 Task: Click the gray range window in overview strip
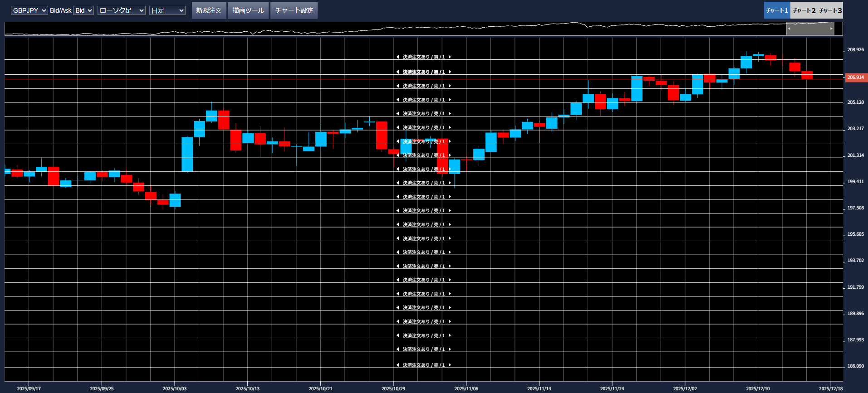click(x=810, y=29)
